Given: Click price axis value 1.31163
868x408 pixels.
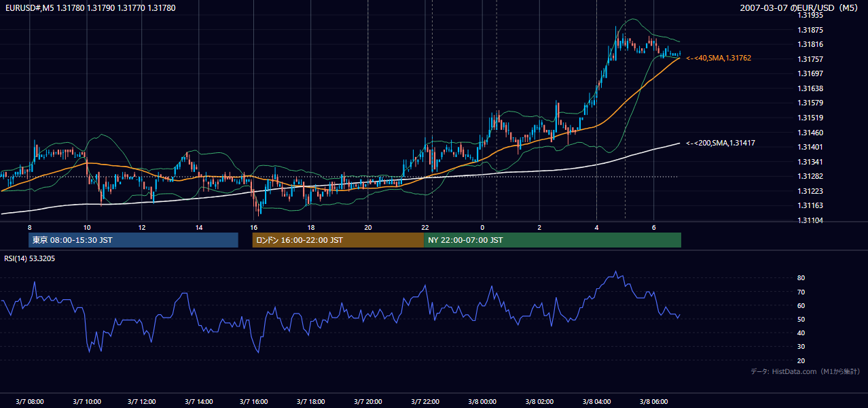Looking at the screenshot, I should click(x=811, y=205).
